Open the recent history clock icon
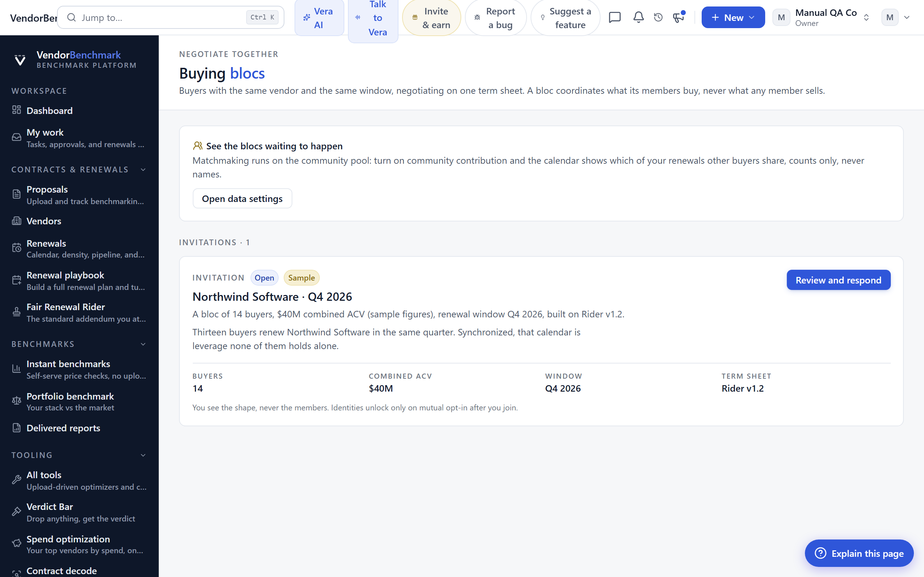Screen dimensions: 924x577 pyautogui.click(x=658, y=18)
